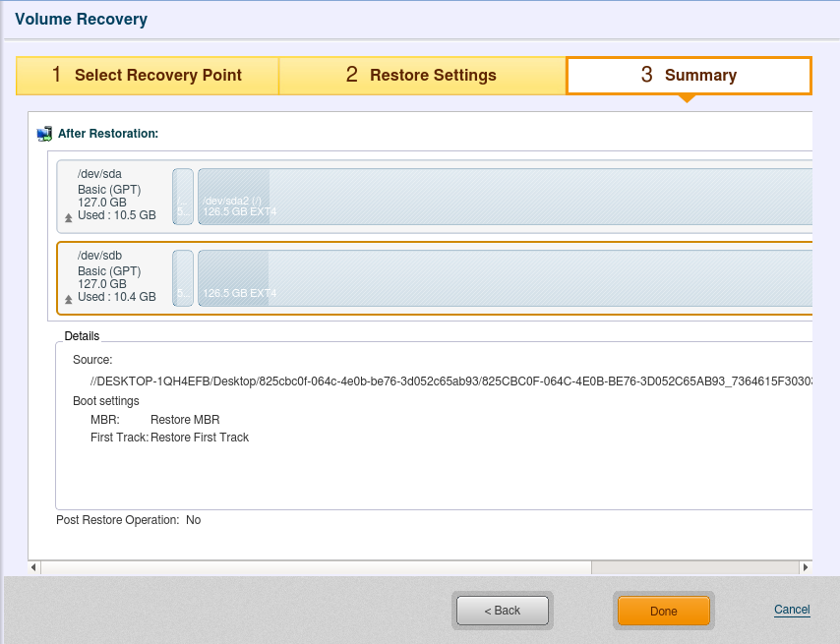Select the /dev/sda disk label

pos(99,174)
